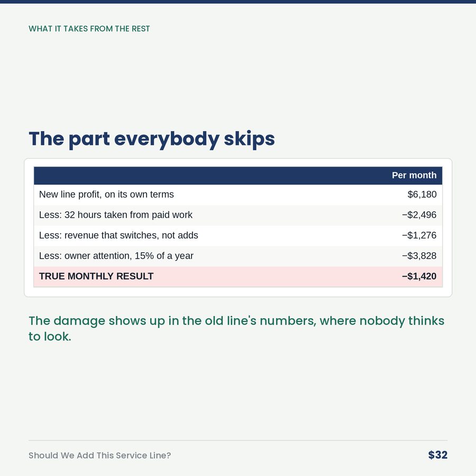Click the green 'damage shows up' caption text
Image resolution: width=476 pixels, height=476 pixels.
click(236, 328)
